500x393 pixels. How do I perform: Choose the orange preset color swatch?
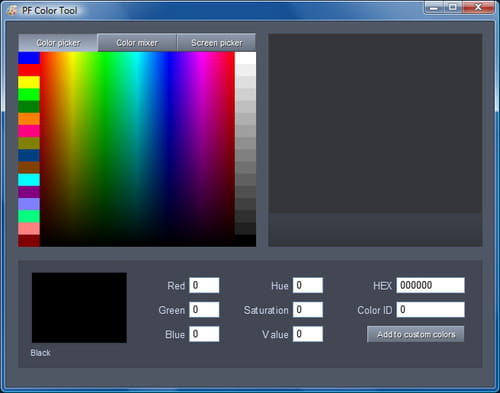(29, 119)
